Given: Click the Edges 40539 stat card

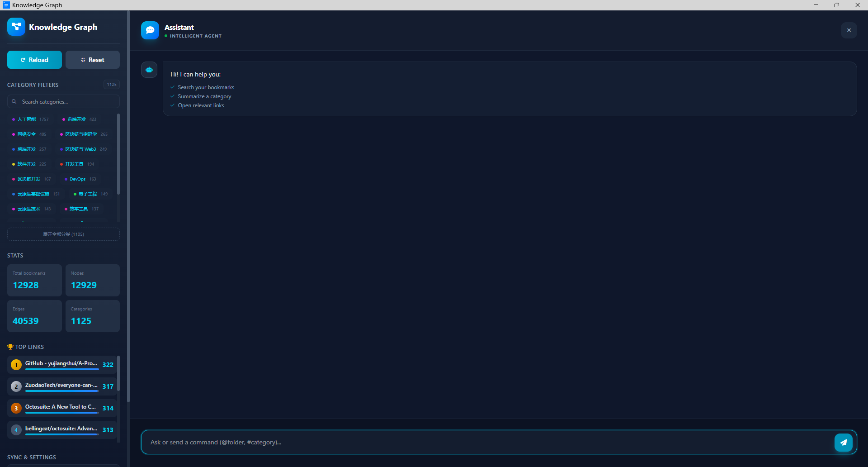Looking at the screenshot, I should 34,316.
